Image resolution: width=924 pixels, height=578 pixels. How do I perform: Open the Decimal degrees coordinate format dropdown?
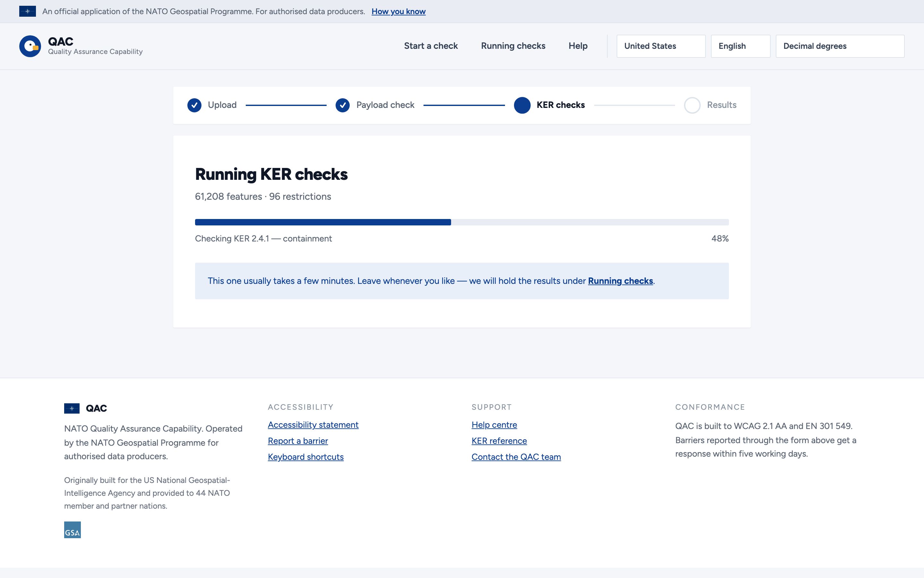(840, 46)
